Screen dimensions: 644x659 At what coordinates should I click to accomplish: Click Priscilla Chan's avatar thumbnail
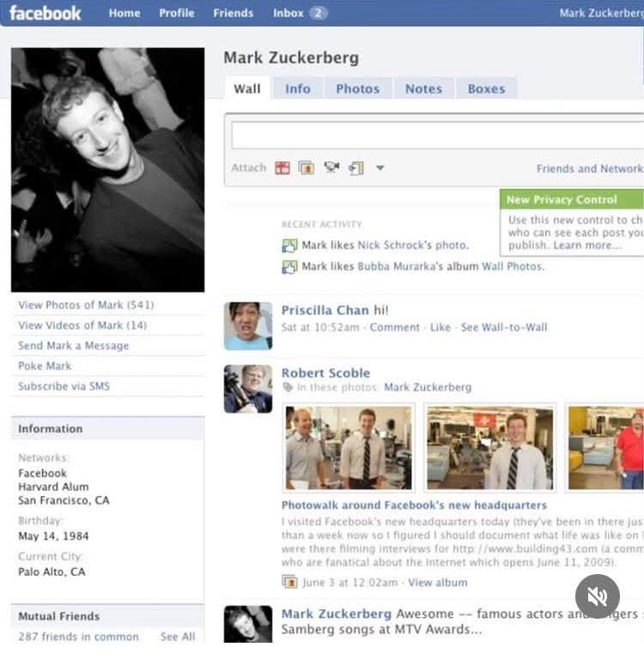(x=248, y=326)
